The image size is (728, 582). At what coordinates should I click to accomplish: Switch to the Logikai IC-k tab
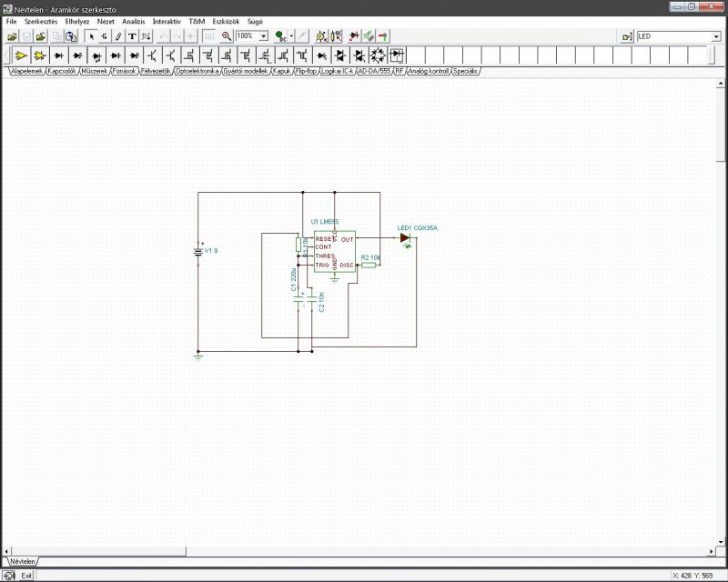(x=337, y=71)
